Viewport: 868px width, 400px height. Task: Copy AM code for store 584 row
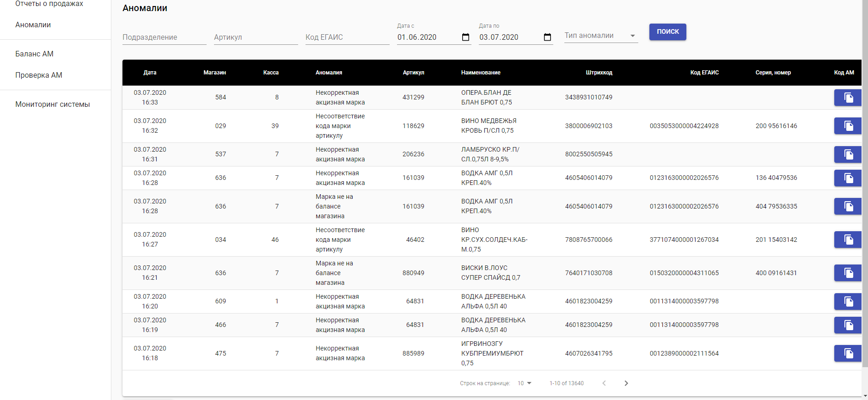848,98
